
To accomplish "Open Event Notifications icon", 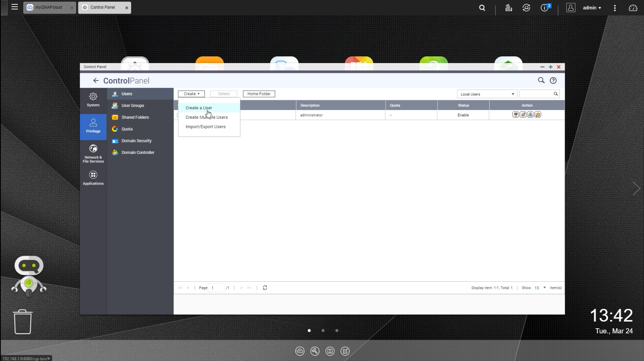I will (x=545, y=7).
